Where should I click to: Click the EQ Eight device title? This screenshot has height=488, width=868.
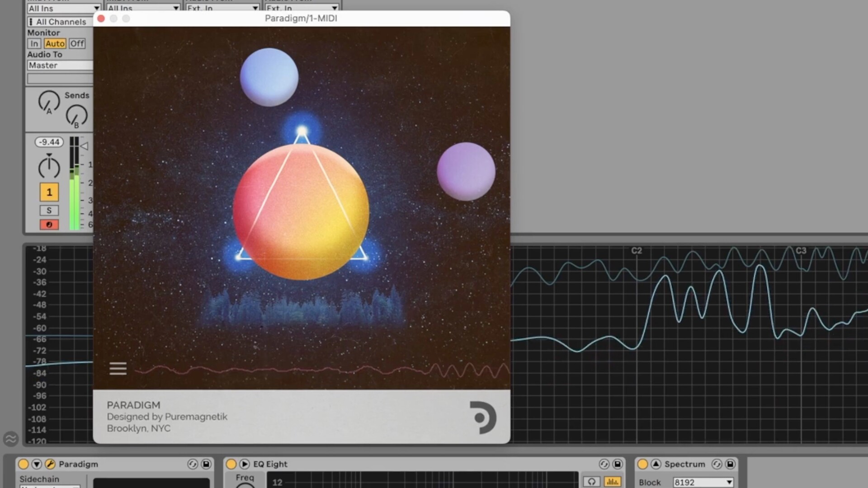coord(270,464)
